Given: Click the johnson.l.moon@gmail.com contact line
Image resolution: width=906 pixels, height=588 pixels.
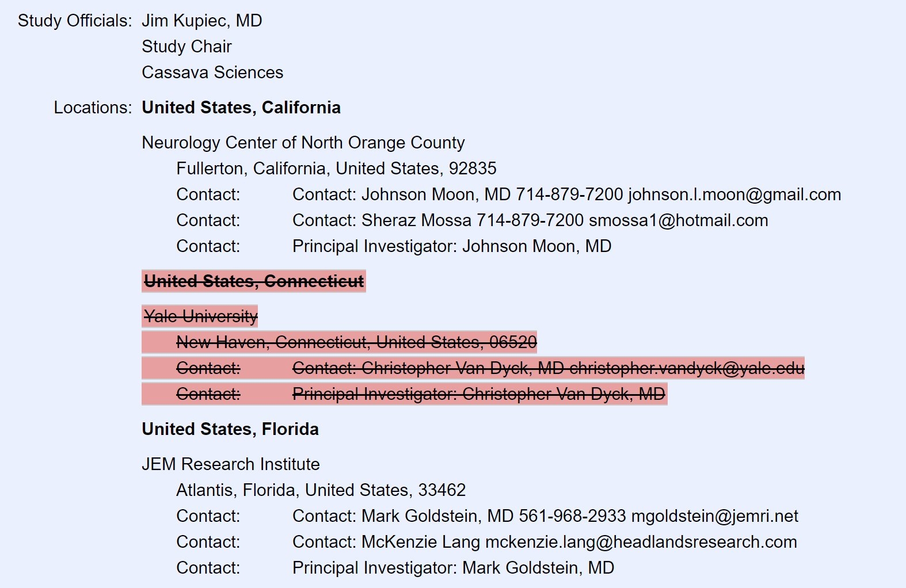Looking at the screenshot, I should tap(566, 194).
